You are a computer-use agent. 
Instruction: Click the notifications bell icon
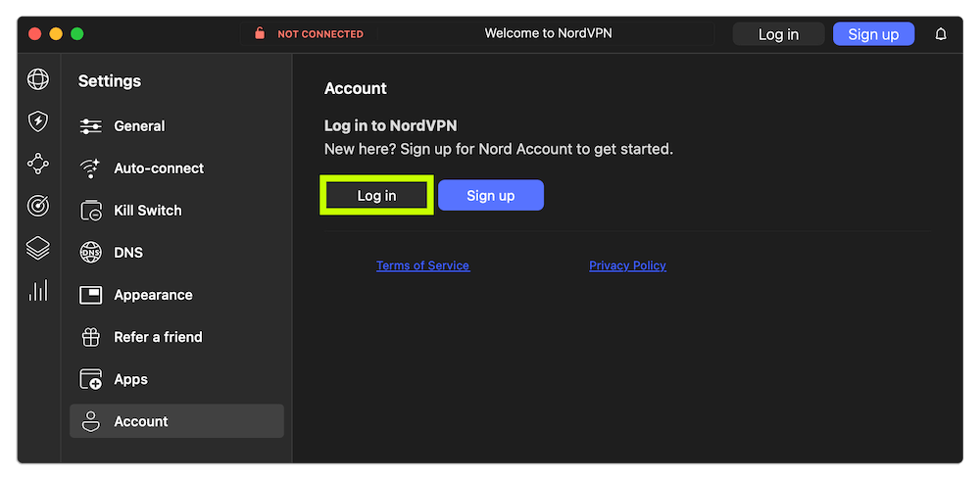tap(941, 34)
